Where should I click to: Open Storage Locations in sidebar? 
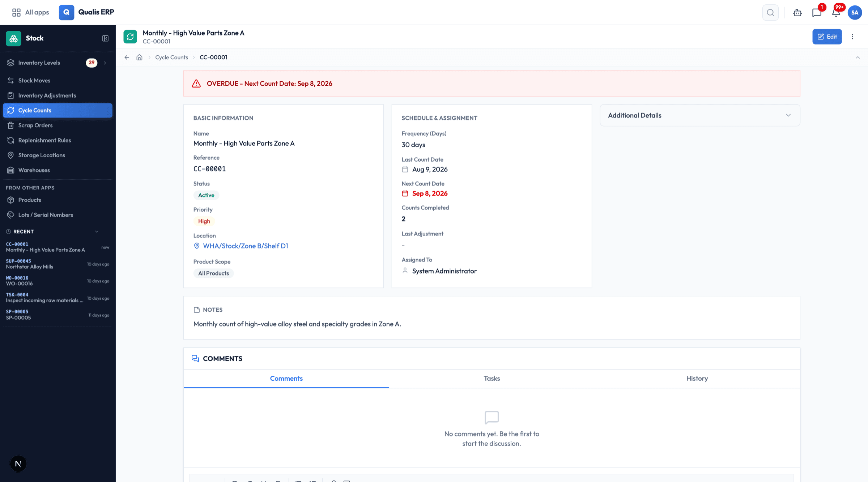pos(58,155)
